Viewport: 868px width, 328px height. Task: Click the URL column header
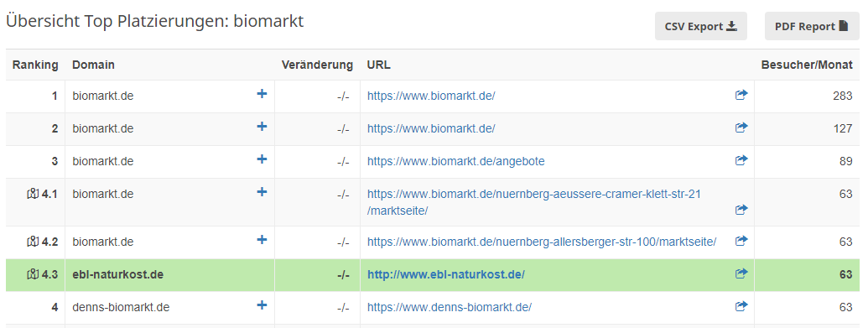(378, 65)
